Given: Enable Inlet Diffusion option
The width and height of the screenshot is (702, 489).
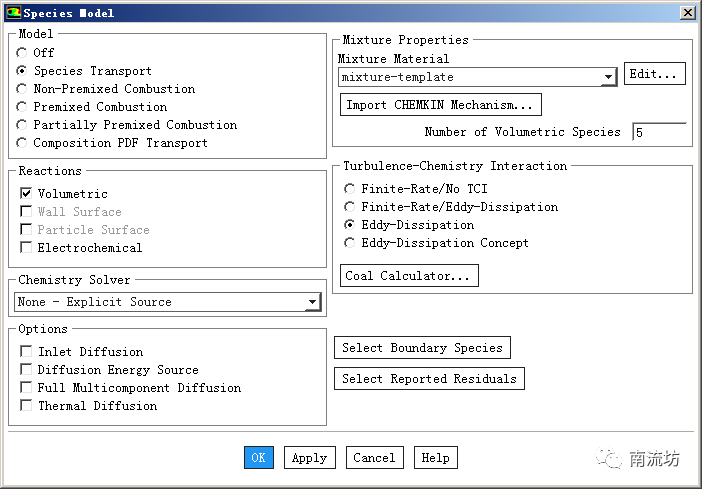Looking at the screenshot, I should (27, 352).
